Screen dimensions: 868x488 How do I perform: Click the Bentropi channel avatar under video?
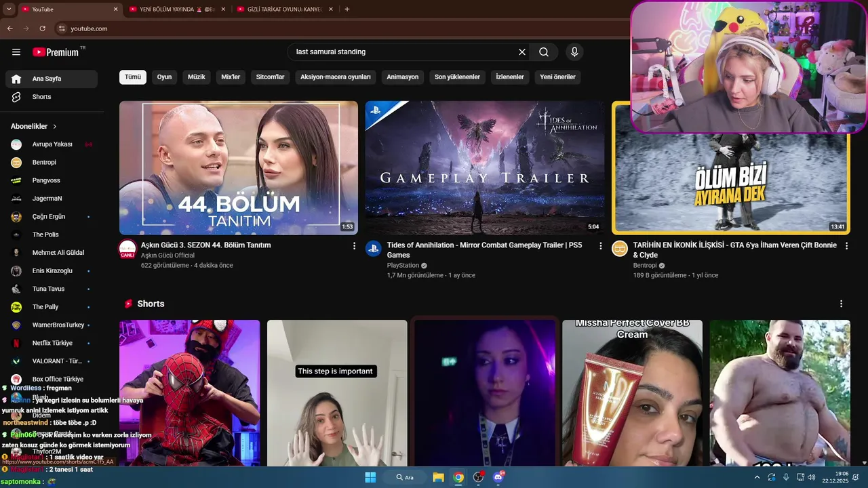[x=620, y=249]
